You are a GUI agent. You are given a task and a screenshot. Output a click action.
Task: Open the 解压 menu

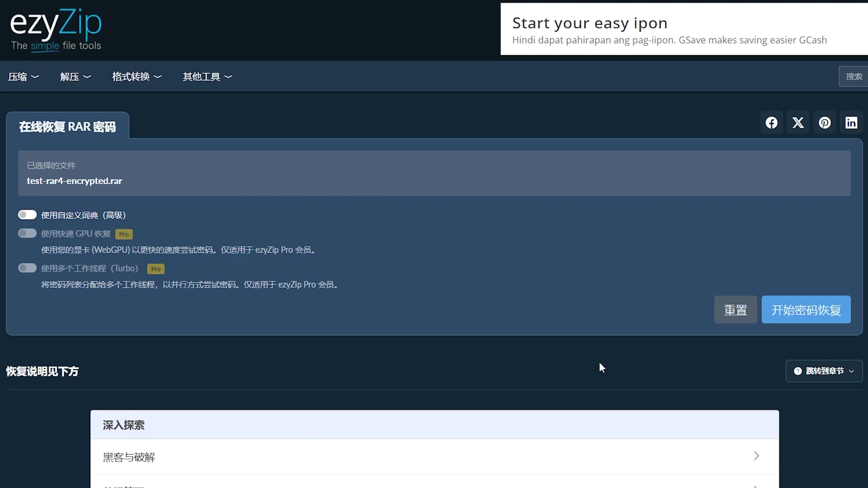click(75, 77)
